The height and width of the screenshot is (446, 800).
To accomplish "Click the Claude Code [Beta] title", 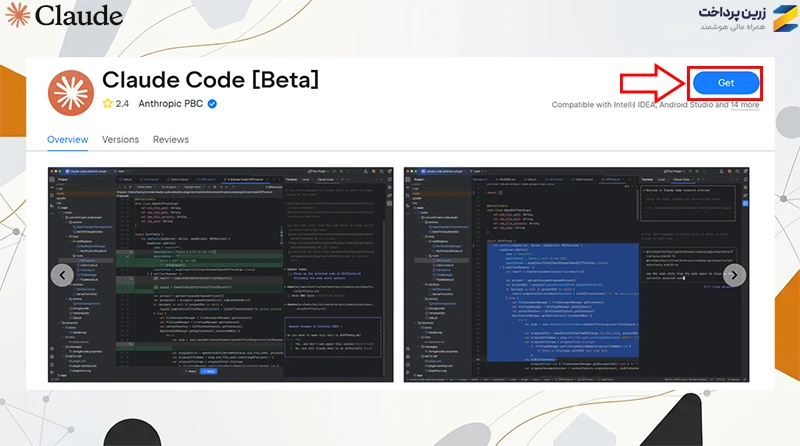I will tap(210, 80).
